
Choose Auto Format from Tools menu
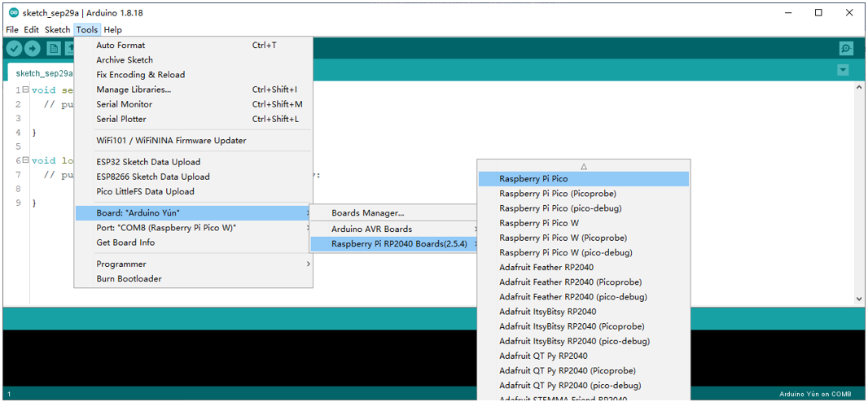tap(194, 46)
